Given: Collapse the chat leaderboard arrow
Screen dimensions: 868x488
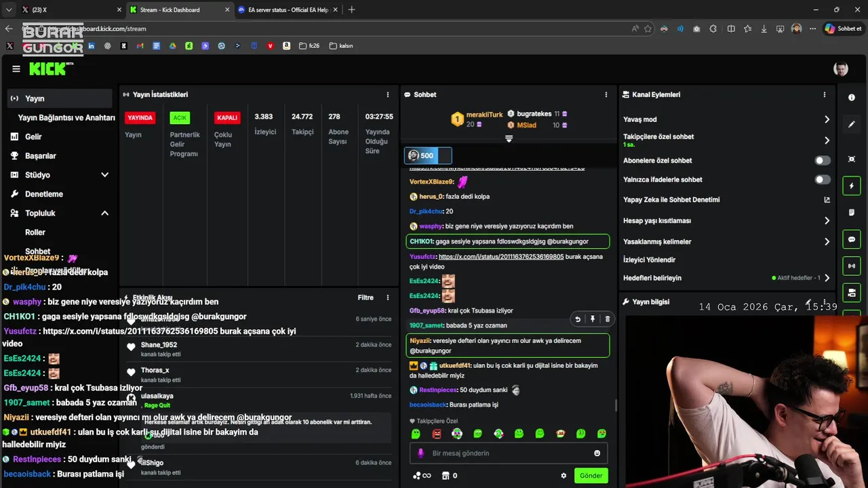Looking at the screenshot, I should 509,138.
